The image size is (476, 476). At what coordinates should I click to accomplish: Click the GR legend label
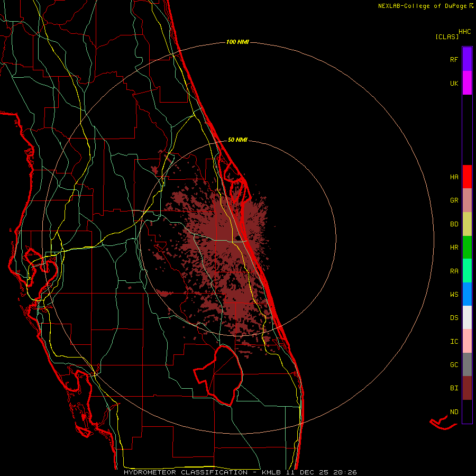pos(454,200)
